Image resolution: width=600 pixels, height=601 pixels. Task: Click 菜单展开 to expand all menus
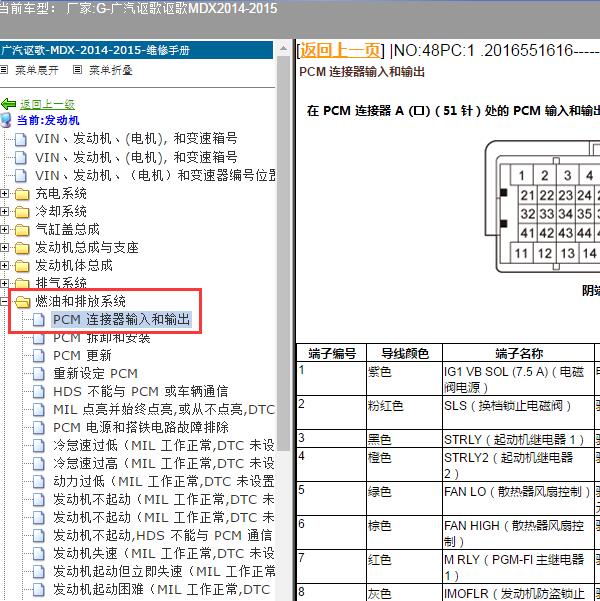37,70
